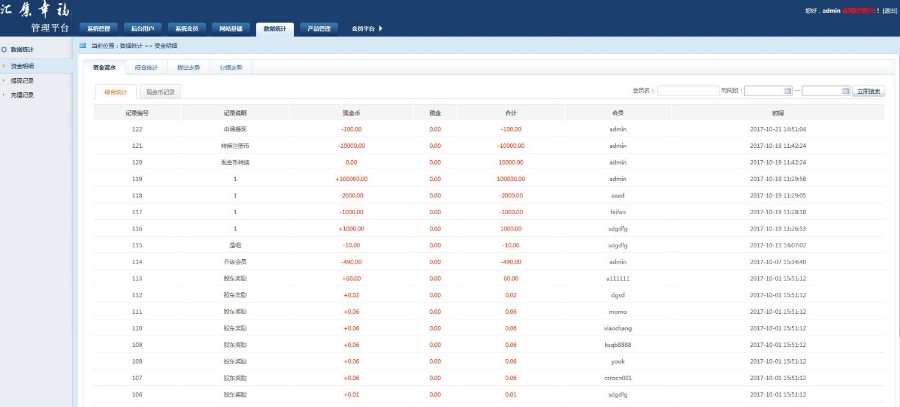Select record number 110
The width and height of the screenshot is (900, 407).
(137, 329)
